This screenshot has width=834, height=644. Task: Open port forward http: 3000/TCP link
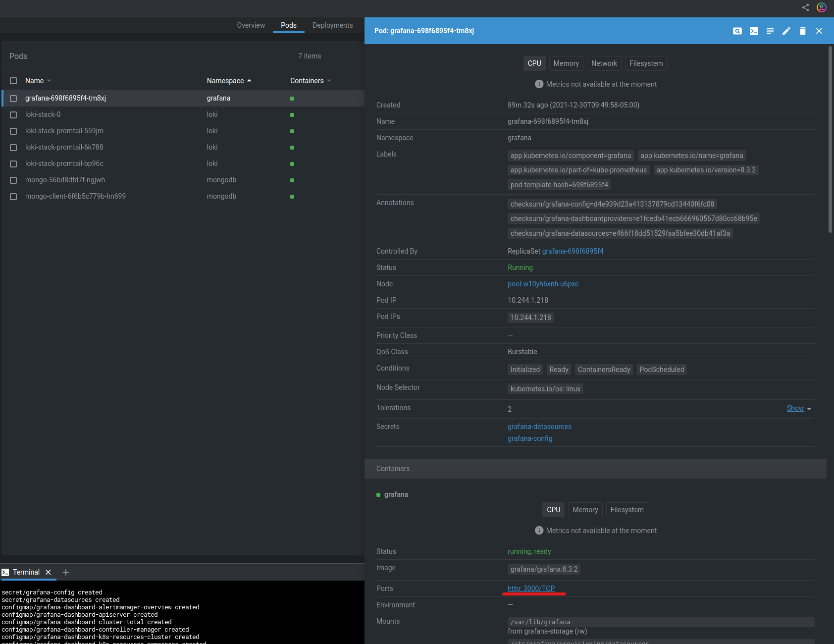(531, 589)
